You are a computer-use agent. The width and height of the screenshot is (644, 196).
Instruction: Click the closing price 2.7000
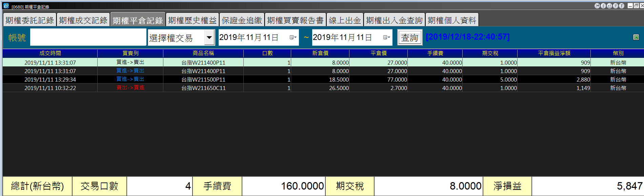coord(399,88)
